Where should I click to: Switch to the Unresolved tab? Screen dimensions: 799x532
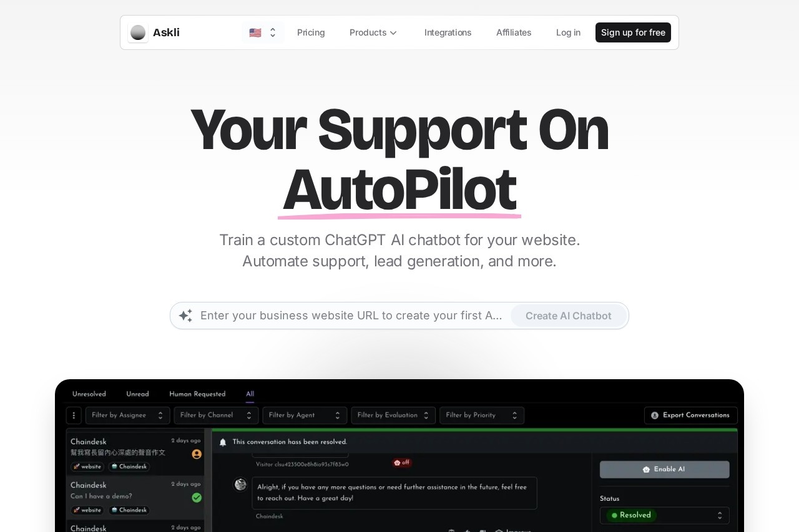coord(89,394)
